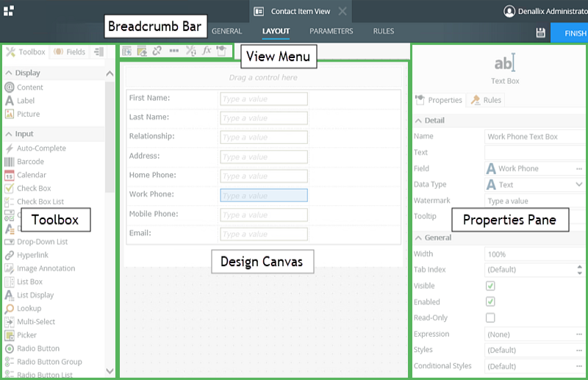The height and width of the screenshot is (380, 588).
Task: Click the unlink chain icon in view menu
Action: [157, 51]
